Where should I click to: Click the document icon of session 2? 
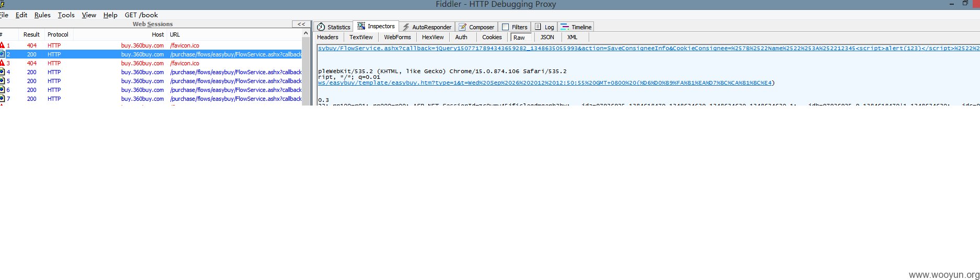pos(2,54)
